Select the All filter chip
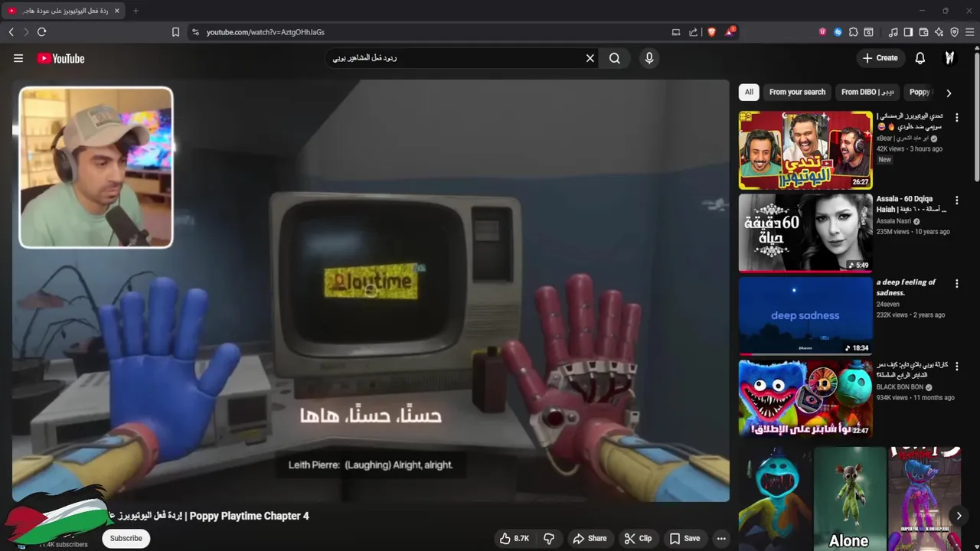 point(749,92)
